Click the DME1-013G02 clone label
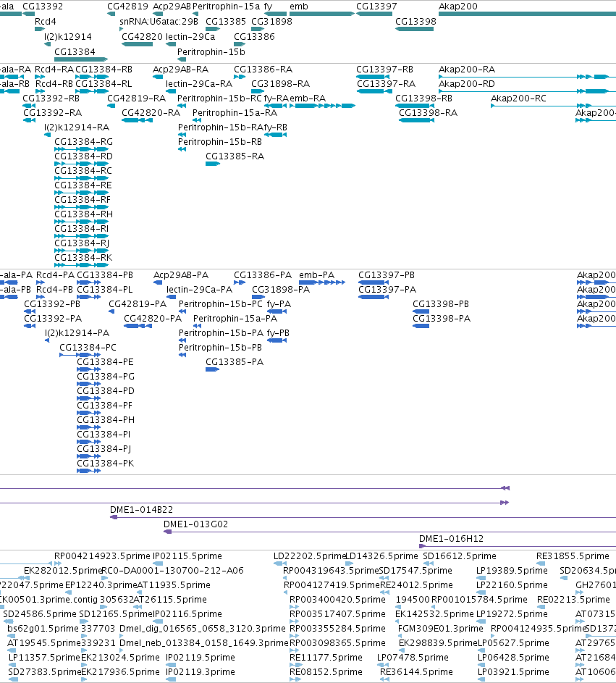616x683 pixels. [x=196, y=524]
